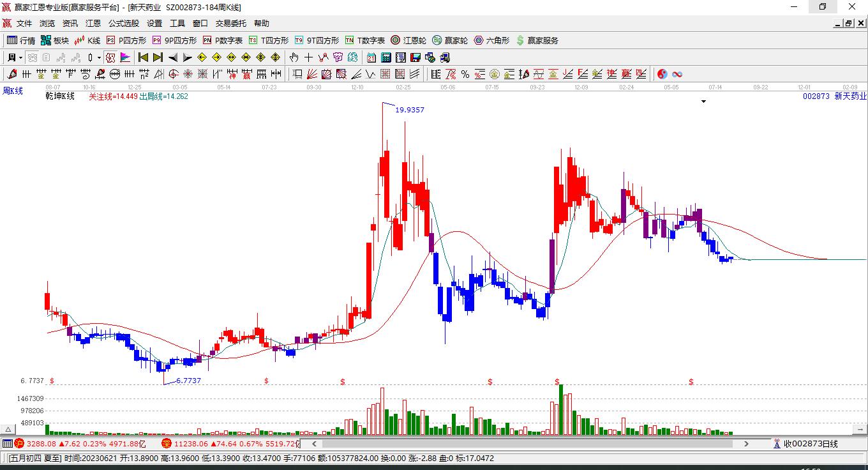Click the 19.9357 high price label
The height and width of the screenshot is (470, 868).
(x=410, y=110)
